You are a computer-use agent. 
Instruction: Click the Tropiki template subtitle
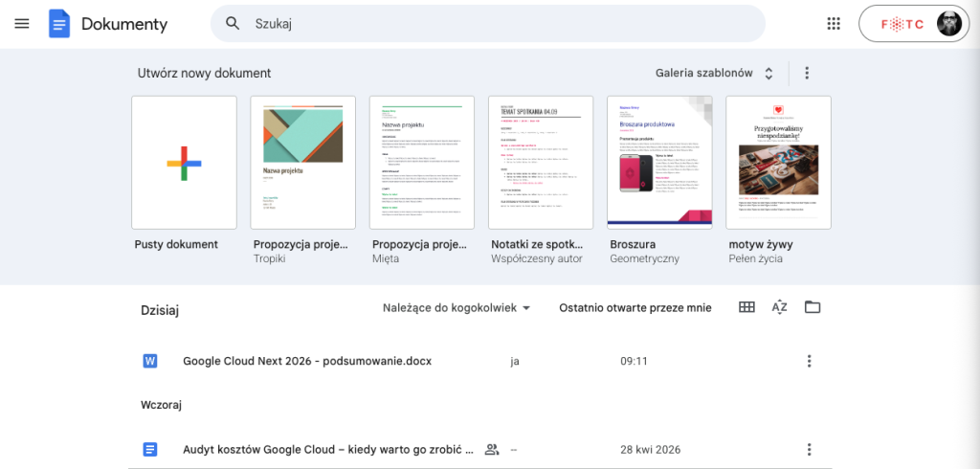click(269, 258)
